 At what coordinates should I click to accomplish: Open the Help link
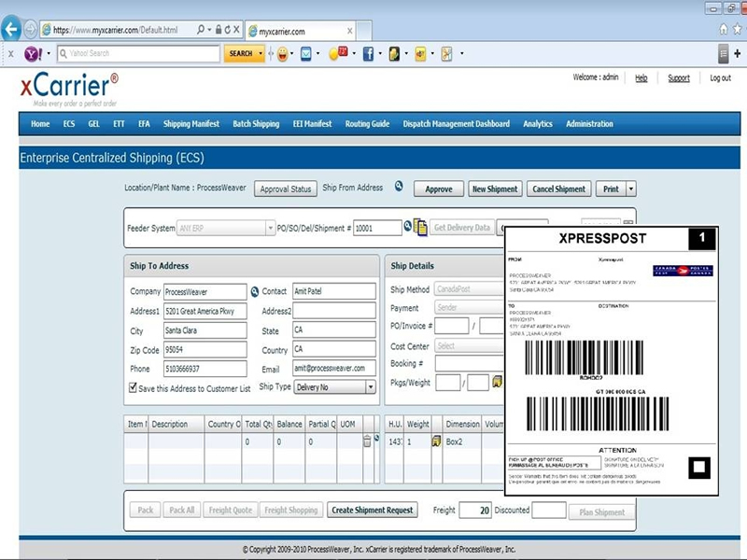pos(641,78)
